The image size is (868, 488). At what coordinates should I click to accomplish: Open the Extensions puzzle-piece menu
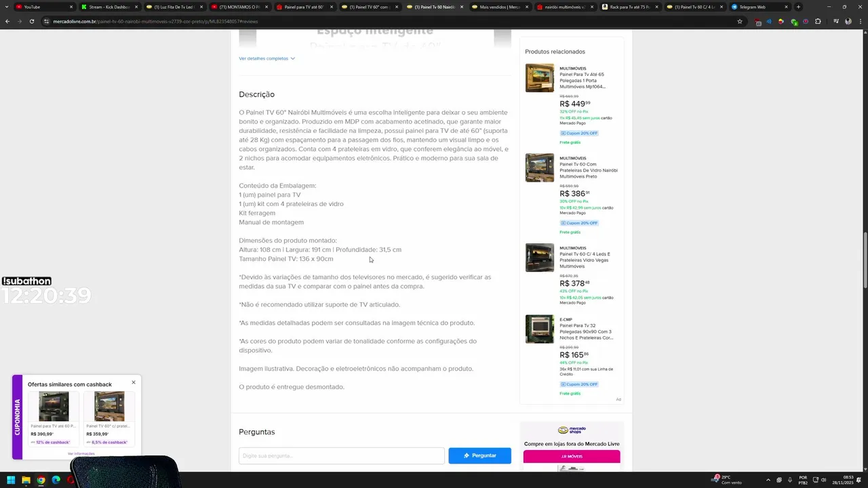[x=818, y=21]
